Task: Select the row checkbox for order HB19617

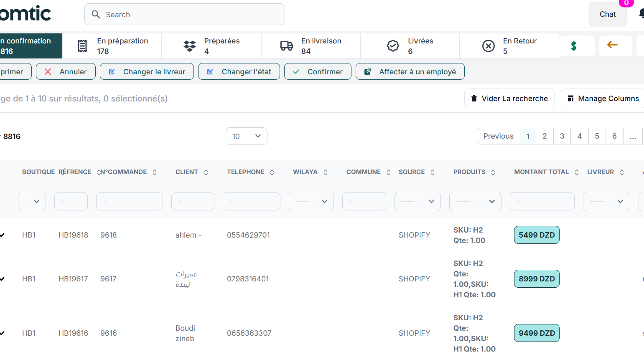Action: point(2,279)
